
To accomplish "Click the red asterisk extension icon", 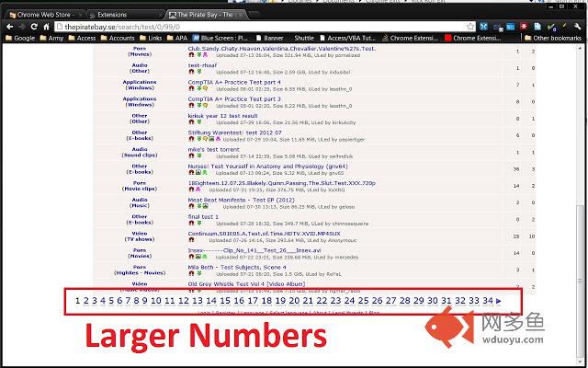I will pos(524,27).
